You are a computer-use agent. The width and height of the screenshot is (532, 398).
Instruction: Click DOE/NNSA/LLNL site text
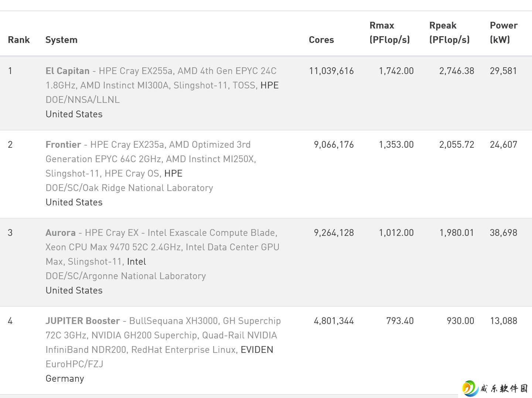[83, 99]
